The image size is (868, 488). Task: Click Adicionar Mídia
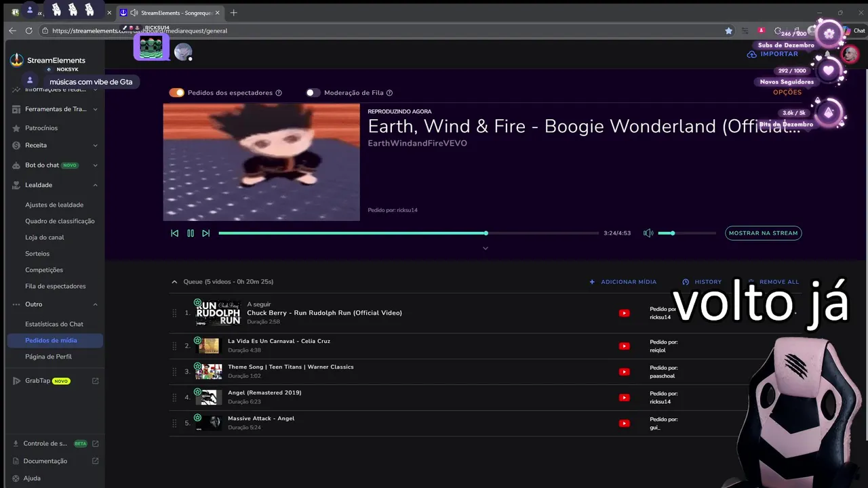point(623,282)
